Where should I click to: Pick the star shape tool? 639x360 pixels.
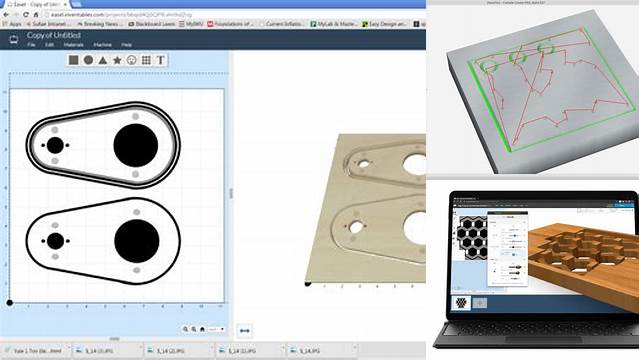(117, 60)
